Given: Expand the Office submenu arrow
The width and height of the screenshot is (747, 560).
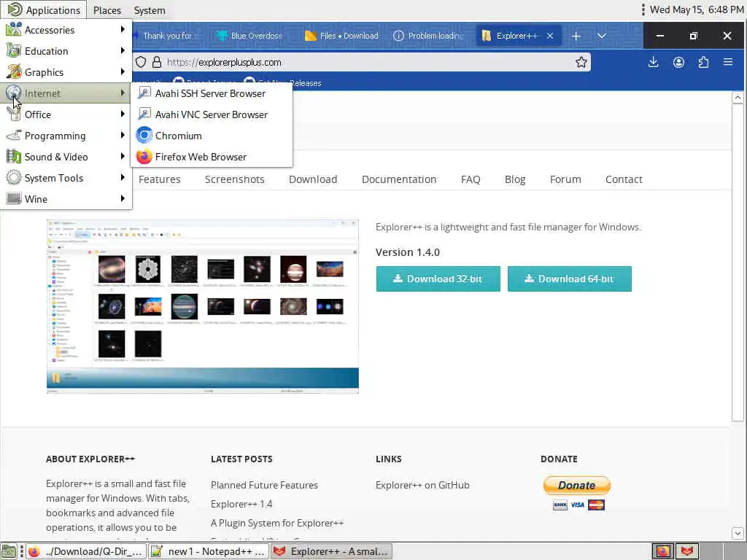Looking at the screenshot, I should coord(123,114).
